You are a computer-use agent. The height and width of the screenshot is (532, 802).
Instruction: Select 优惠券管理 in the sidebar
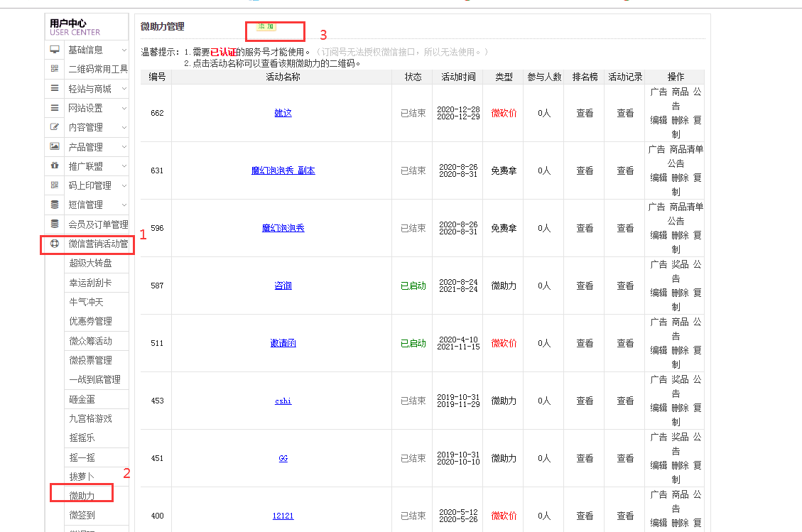90,321
